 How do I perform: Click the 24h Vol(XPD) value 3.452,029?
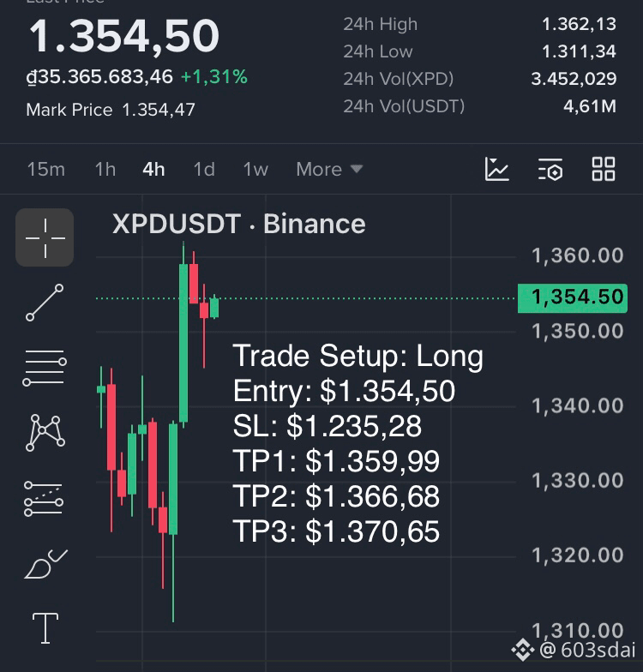click(x=574, y=79)
